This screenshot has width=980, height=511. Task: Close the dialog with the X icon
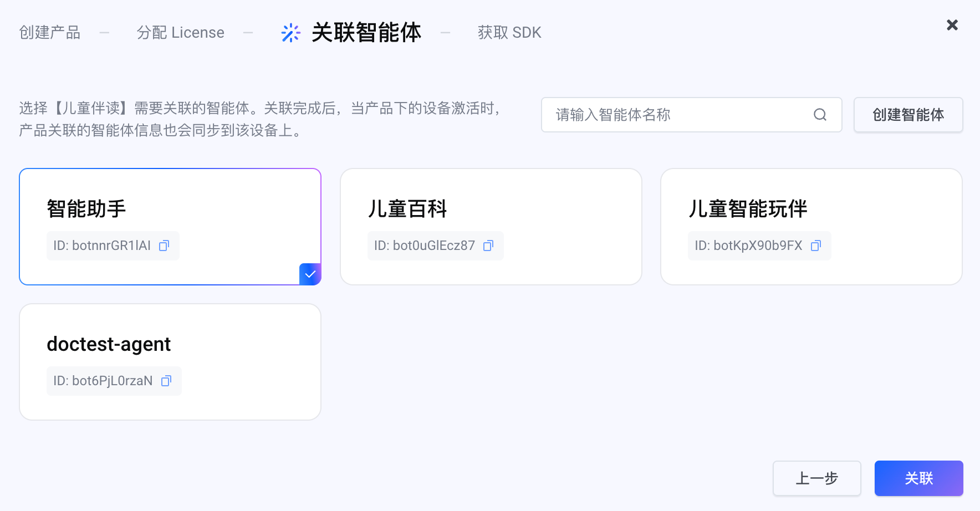[x=952, y=25]
